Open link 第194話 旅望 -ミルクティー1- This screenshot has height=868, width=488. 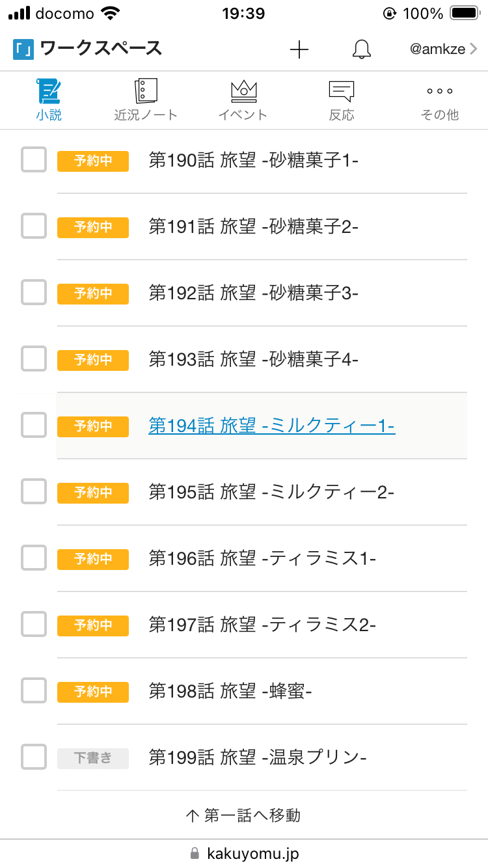[271, 426]
